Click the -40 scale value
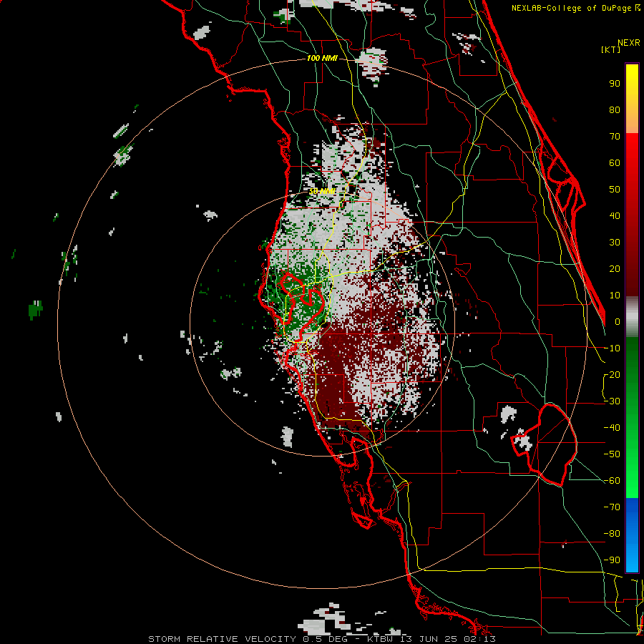 pos(612,428)
